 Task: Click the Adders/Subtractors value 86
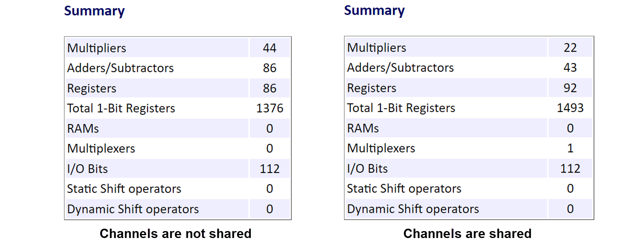click(x=269, y=68)
